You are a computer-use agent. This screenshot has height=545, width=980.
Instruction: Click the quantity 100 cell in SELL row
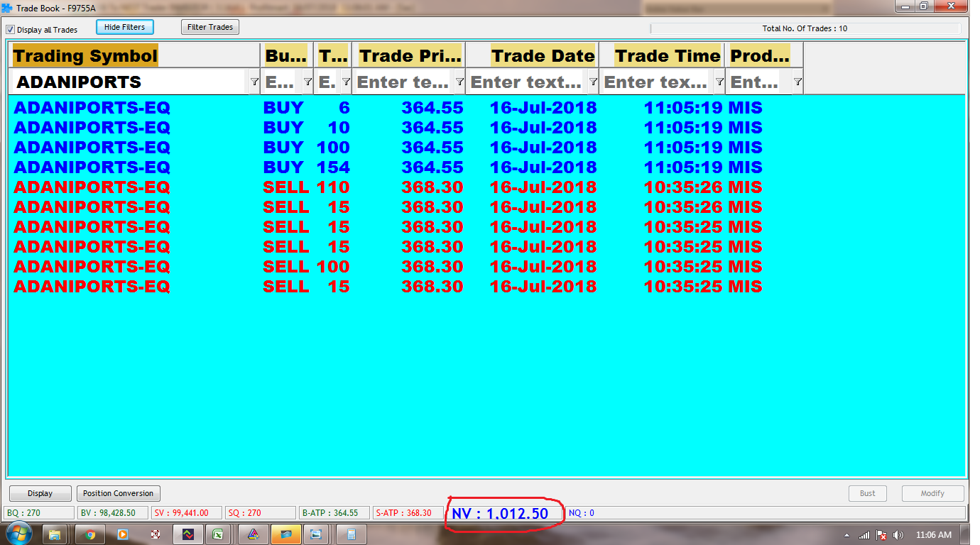[x=333, y=267]
